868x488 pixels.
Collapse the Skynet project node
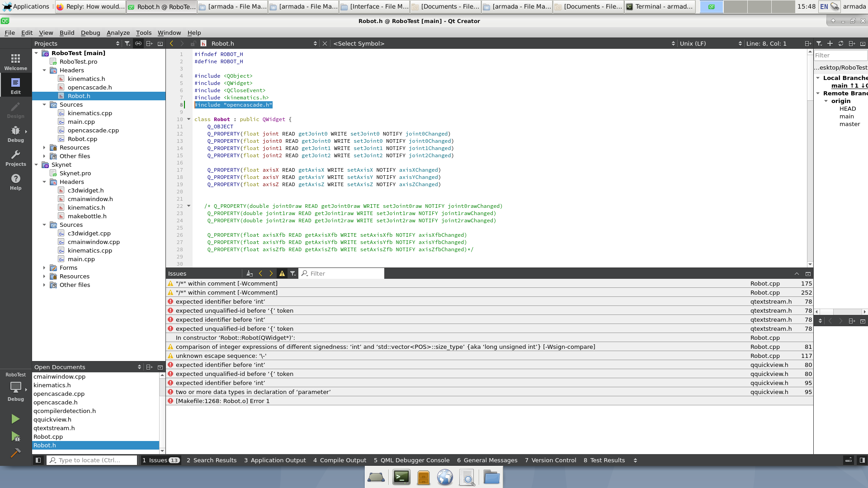[x=37, y=164]
